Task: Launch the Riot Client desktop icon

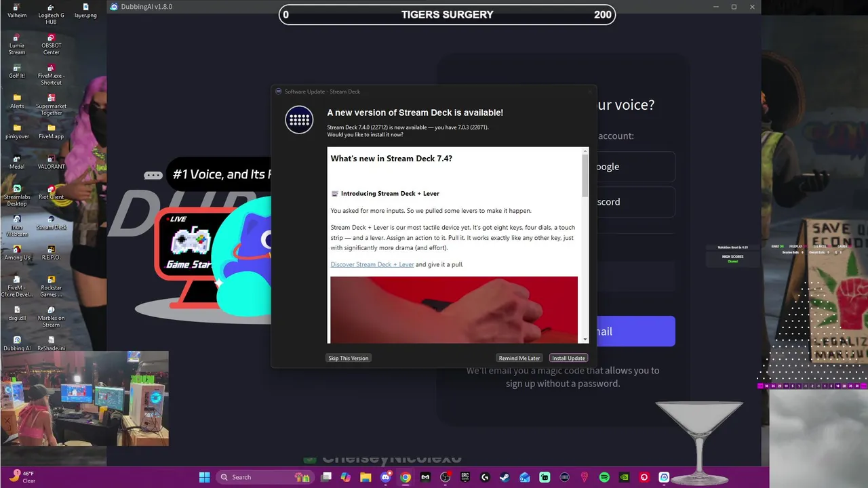Action: pos(51,192)
